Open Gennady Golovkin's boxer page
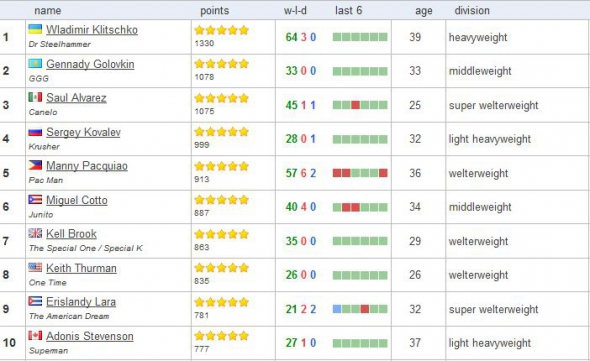This screenshot has height=361, width=590. 90,64
